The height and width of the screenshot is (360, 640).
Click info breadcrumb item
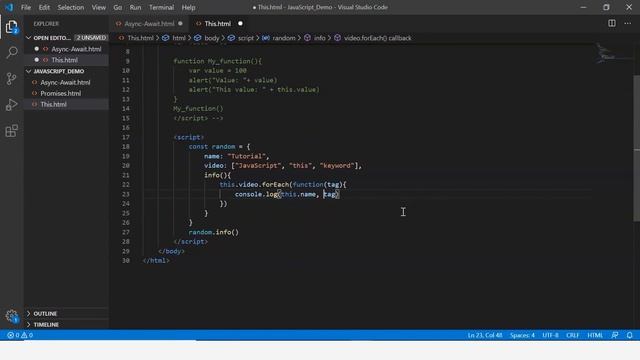(319, 38)
